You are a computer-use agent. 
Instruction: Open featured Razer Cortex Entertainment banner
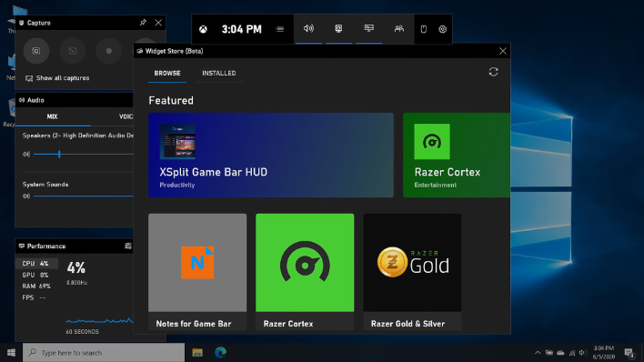[457, 156]
